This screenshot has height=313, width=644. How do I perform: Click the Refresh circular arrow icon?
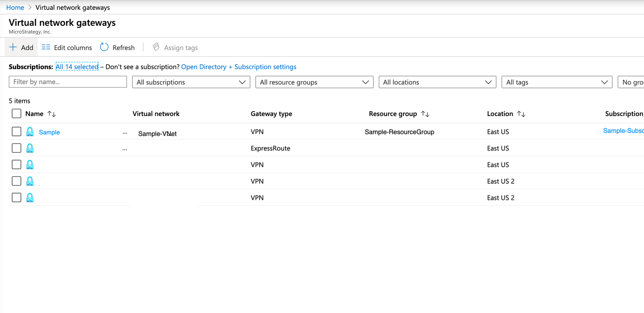coord(104,47)
